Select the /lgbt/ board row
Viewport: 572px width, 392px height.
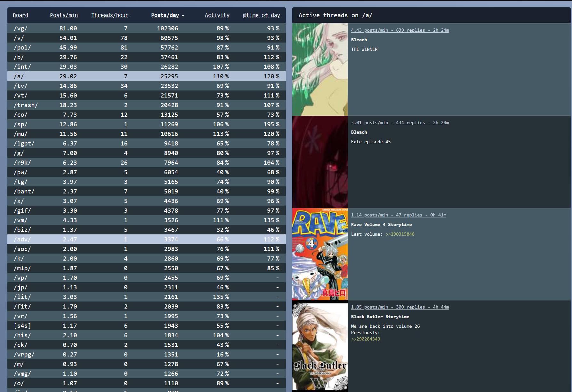(x=147, y=143)
